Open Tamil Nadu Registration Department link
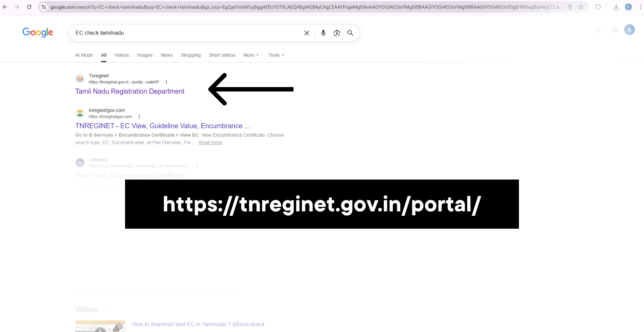The image size is (644, 332). point(129,91)
